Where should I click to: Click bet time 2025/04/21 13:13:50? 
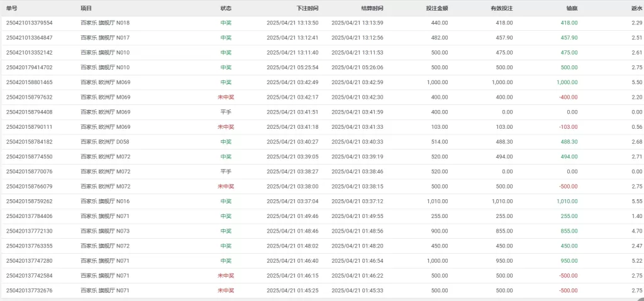pyautogui.click(x=292, y=23)
